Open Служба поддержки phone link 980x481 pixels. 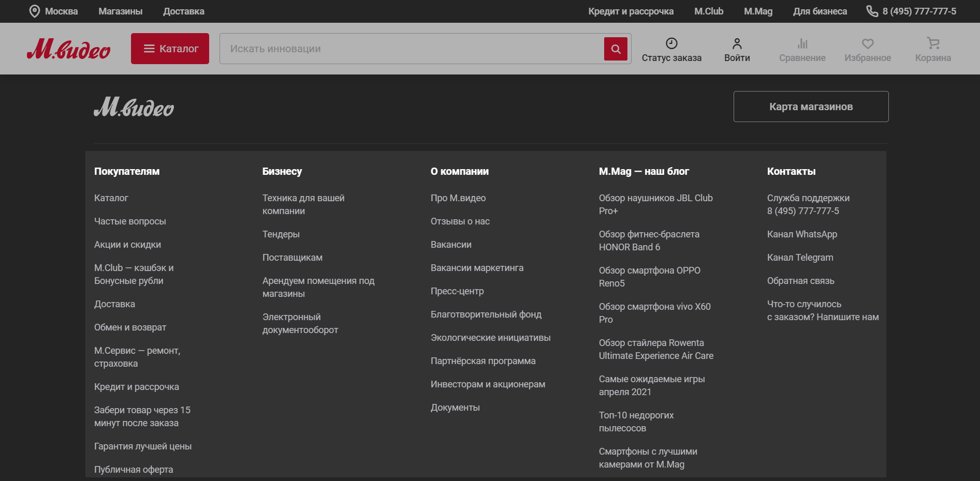[x=808, y=204]
